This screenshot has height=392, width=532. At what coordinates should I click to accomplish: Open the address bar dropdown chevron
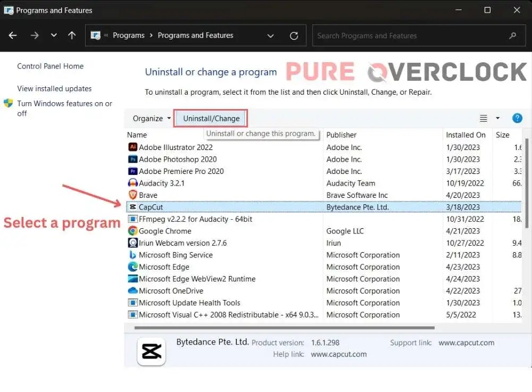[270, 35]
